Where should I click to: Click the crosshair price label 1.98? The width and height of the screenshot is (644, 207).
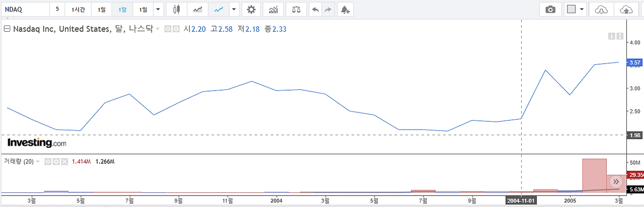[x=634, y=135]
